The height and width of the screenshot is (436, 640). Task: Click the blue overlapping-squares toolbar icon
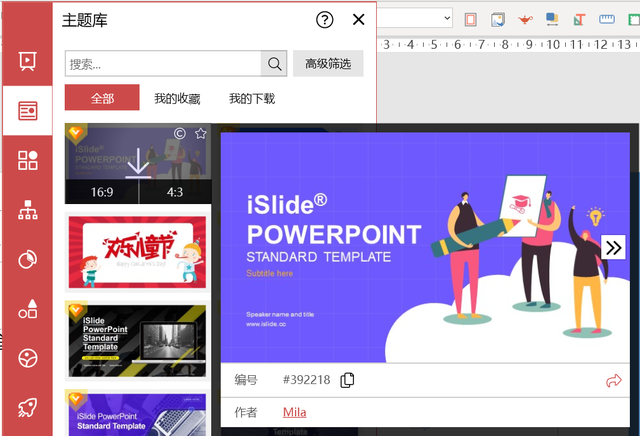coord(552,19)
